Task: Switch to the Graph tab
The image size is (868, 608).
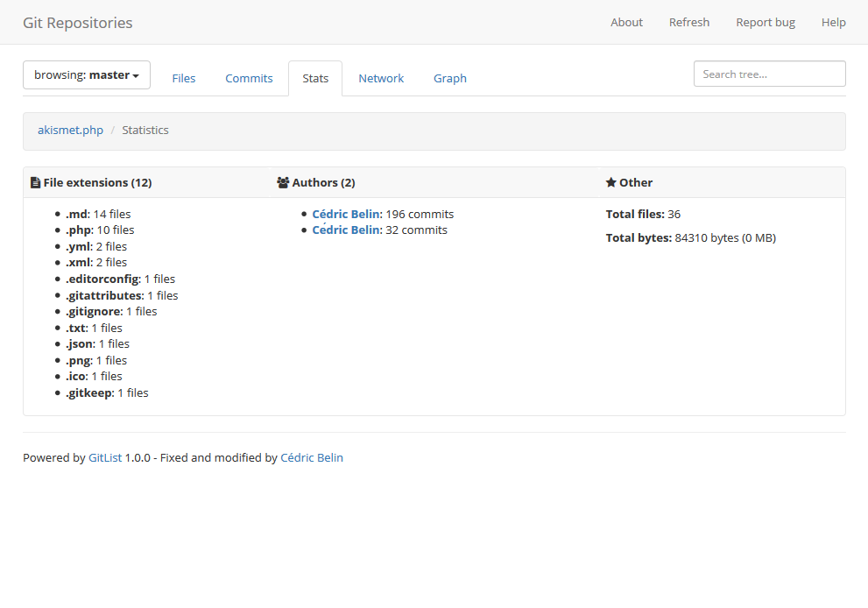Action: point(449,78)
